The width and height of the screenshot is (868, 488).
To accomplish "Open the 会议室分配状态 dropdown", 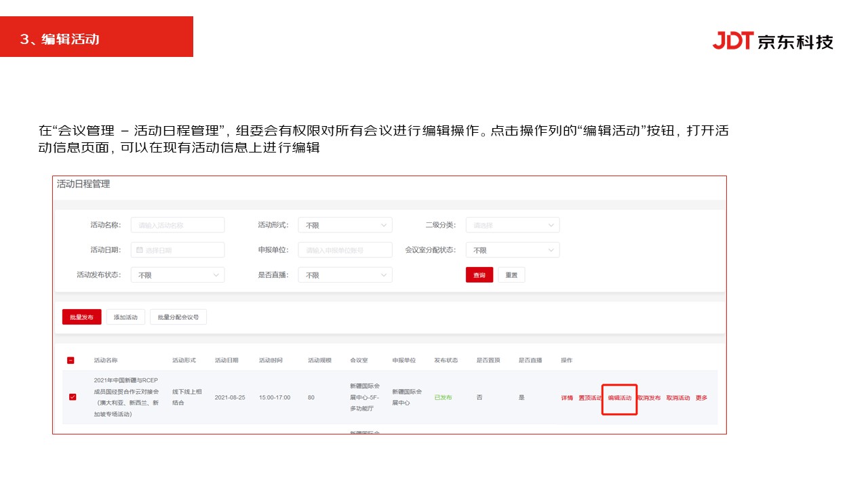I will pyautogui.click(x=513, y=250).
